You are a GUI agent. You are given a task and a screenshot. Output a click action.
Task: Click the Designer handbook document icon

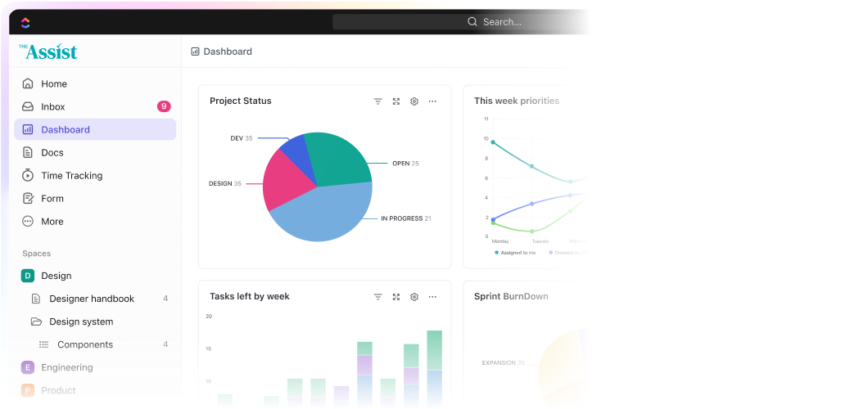pos(36,299)
